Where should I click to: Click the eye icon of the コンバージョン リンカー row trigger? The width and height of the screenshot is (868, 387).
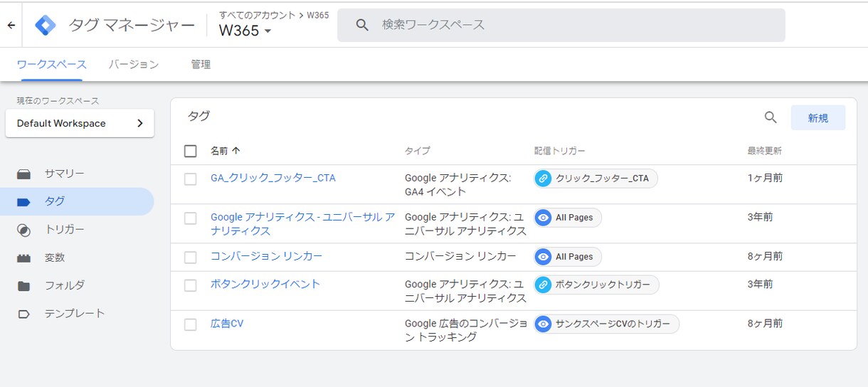544,257
